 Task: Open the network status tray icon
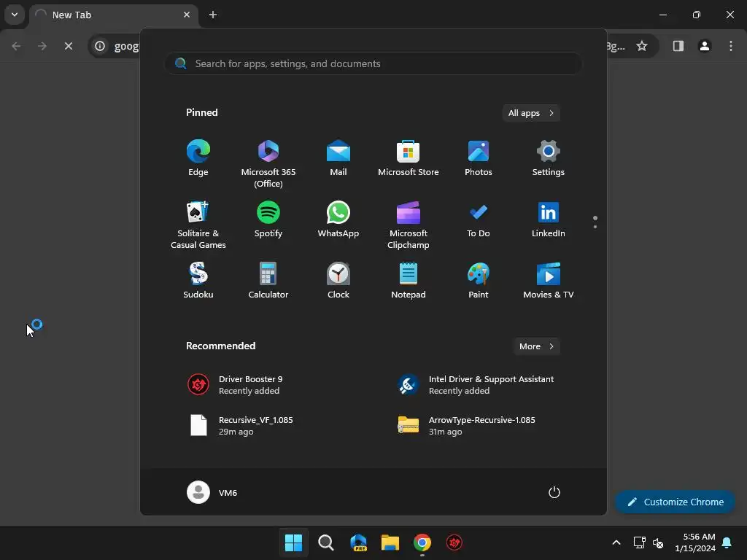(639, 542)
